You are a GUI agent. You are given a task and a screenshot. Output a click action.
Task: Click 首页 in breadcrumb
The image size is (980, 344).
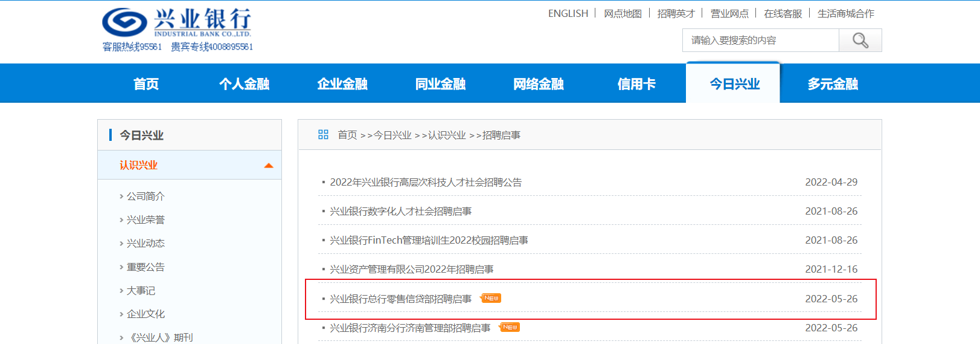[347, 135]
